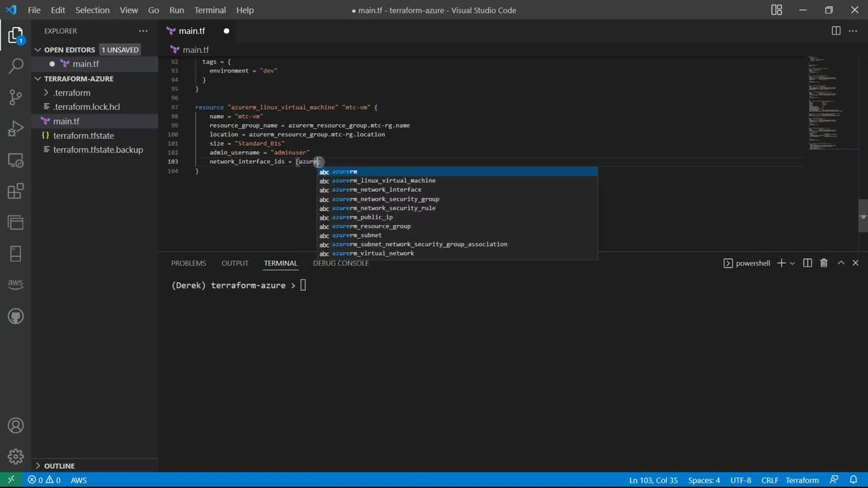
Task: Open the launch profile dropdown next to plus
Action: (x=792, y=263)
